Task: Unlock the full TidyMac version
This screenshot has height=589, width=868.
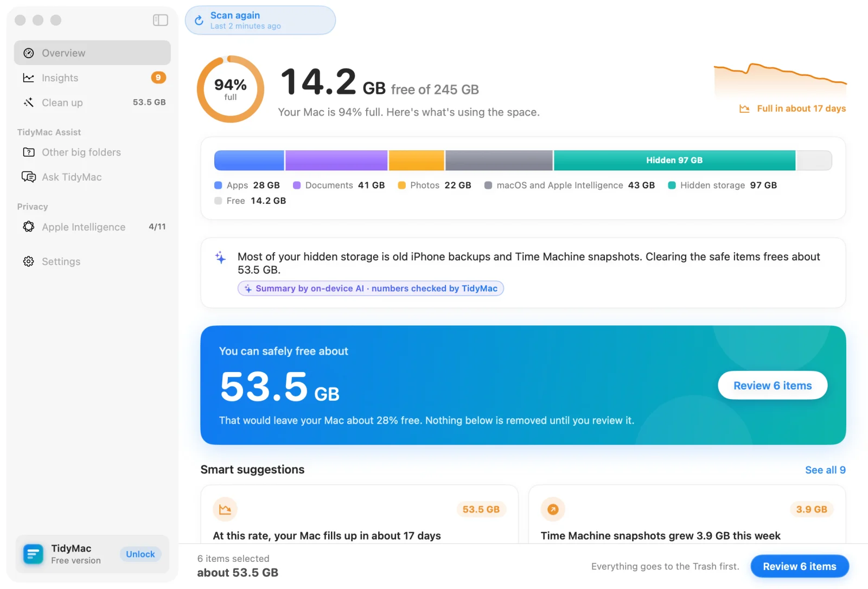Action: coord(141,554)
